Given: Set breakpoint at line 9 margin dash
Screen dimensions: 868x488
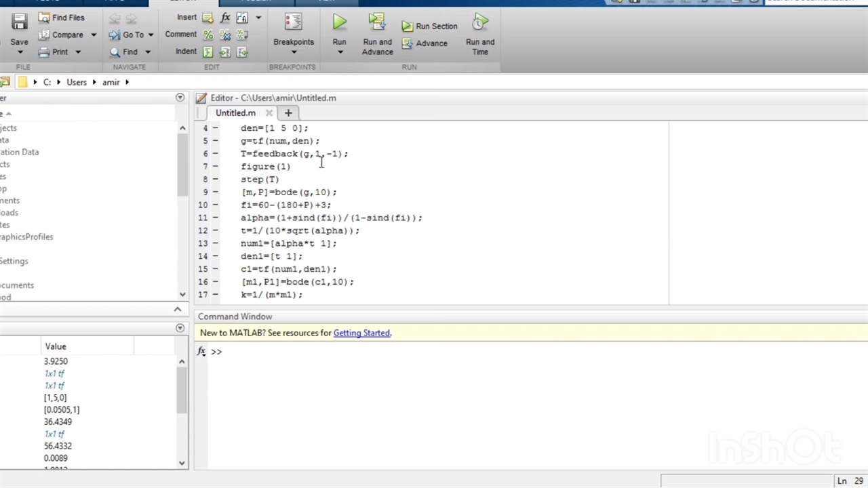Looking at the screenshot, I should point(216,192).
